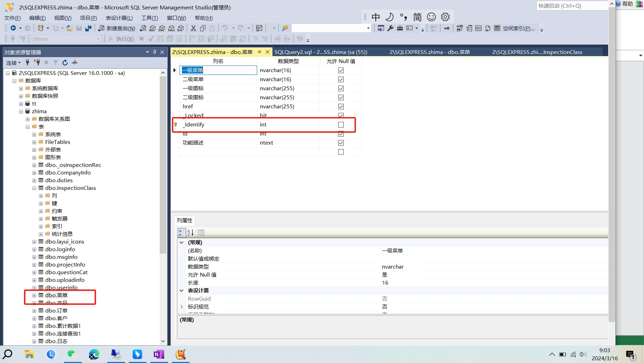
Task: Toggle Allow Null for href column
Action: [341, 107]
